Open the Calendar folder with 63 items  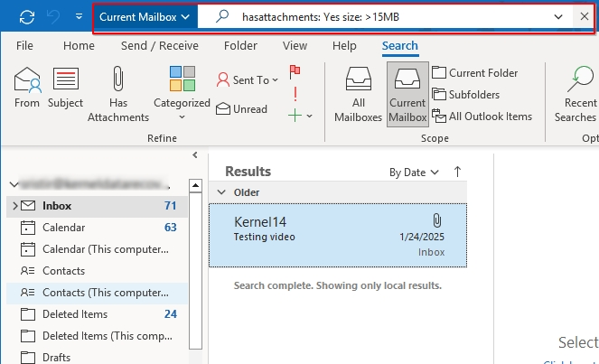(97, 228)
